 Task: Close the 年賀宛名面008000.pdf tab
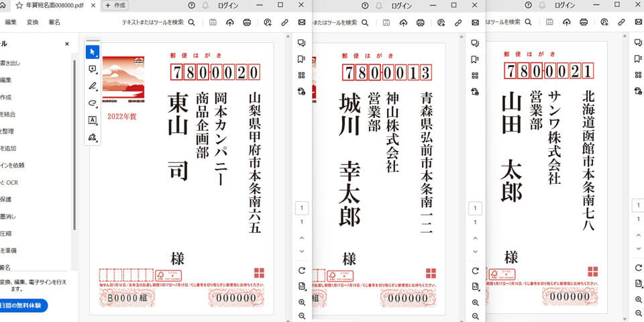point(93,5)
